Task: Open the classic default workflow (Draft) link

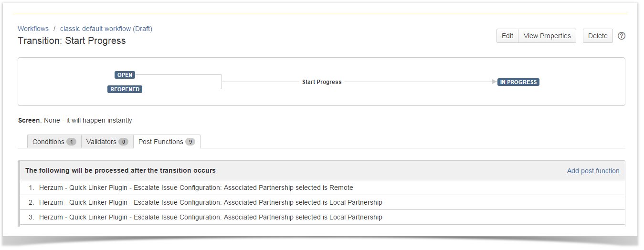Action: tap(106, 29)
